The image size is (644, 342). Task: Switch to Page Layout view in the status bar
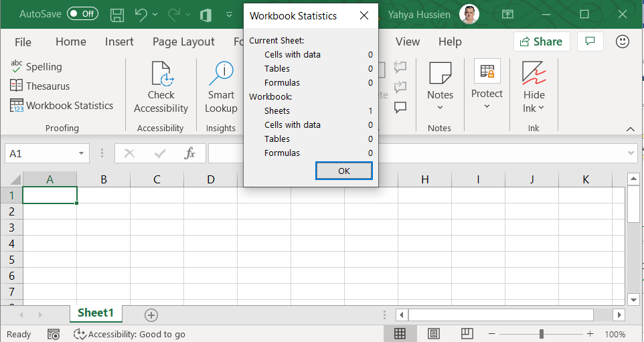[434, 333]
